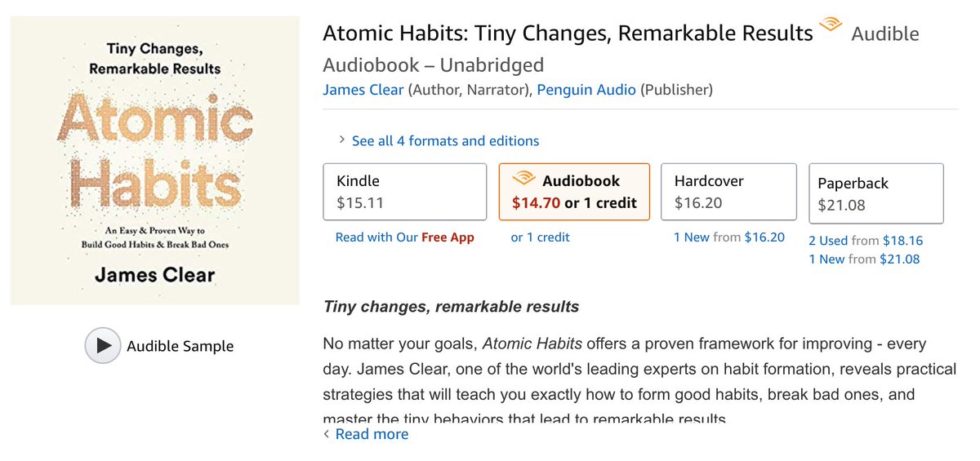Viewport: 980px width, 461px height.
Task: Open 2 Used from $18.16 paperback offer
Action: tap(866, 241)
